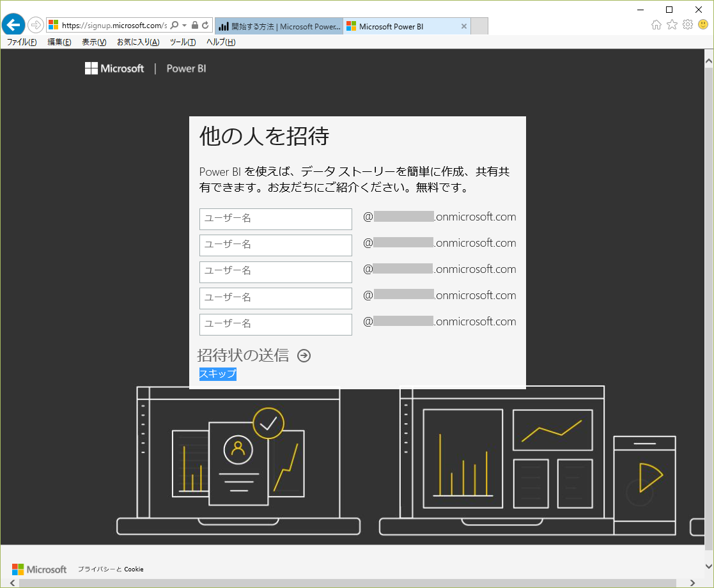Click the horizontal scrollbar thumb

coord(348,583)
